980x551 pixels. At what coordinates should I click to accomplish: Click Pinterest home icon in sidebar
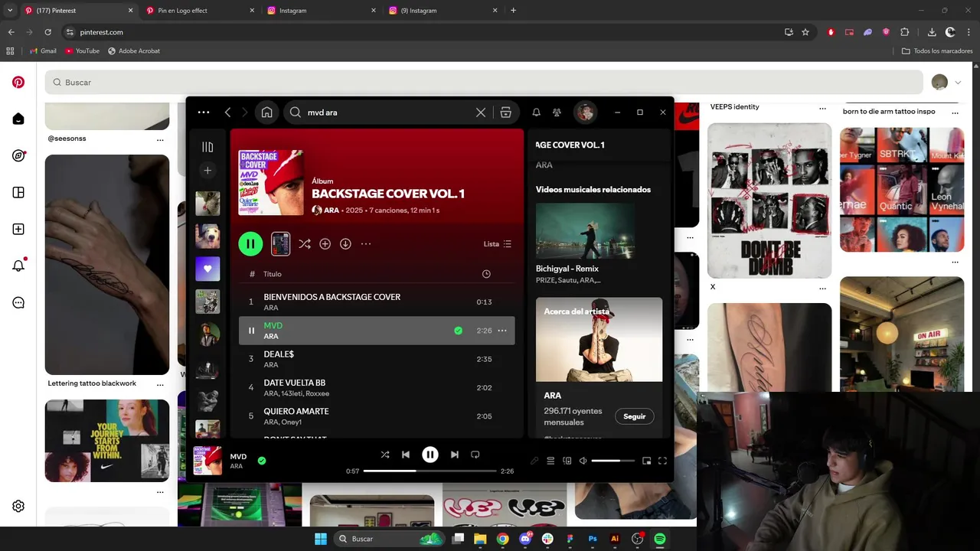[18, 119]
